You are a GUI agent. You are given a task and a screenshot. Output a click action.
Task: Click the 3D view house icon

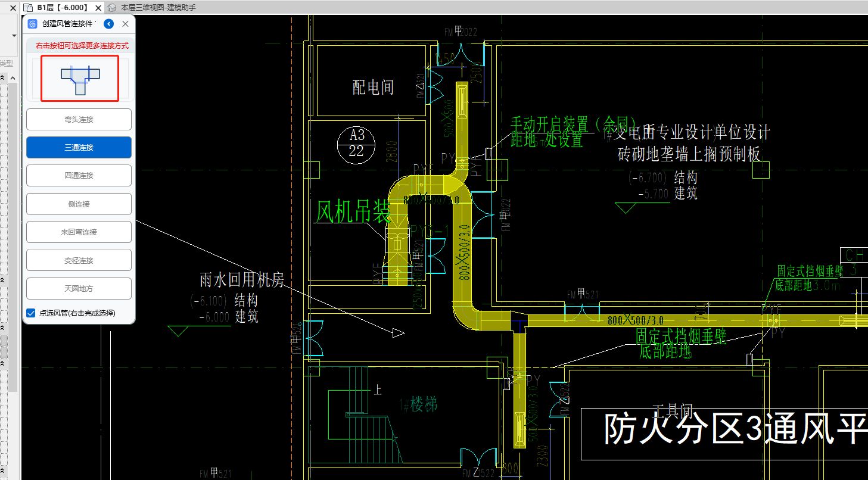(x=111, y=8)
